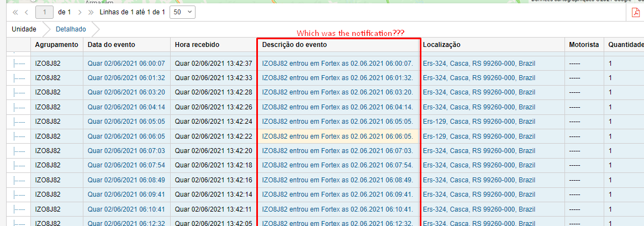This screenshot has width=644, height=226.
Task: Go to the previous page
Action: (x=26, y=12)
